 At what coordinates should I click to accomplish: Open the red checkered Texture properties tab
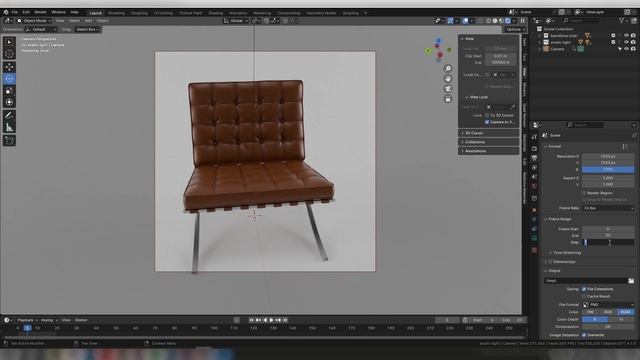534,250
